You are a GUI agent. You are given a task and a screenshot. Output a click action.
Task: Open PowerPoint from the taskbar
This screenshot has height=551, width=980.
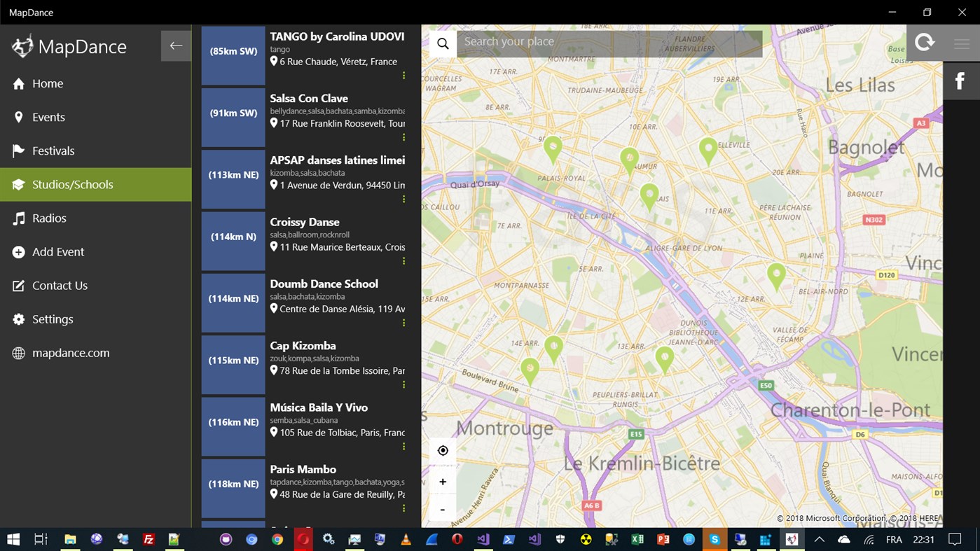tap(663, 539)
